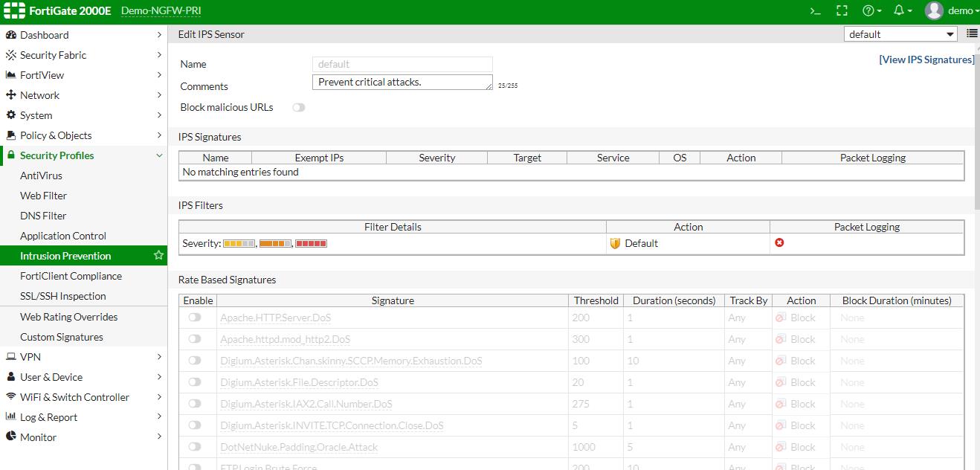Click the Log & Report bar-chart icon
This screenshot has height=470, width=980.
click(11, 417)
